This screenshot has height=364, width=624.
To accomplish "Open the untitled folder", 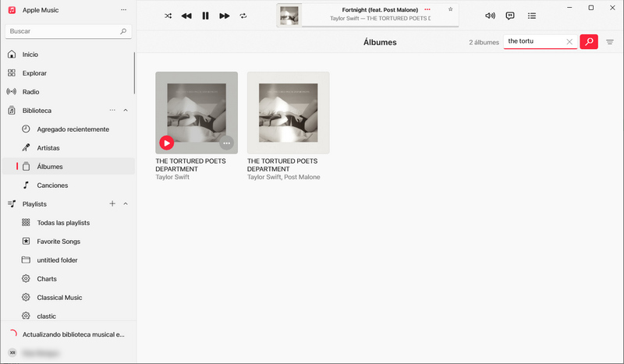I will click(69, 260).
